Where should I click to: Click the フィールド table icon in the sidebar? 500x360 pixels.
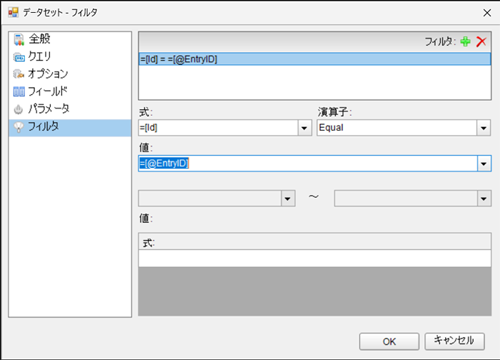[19, 92]
